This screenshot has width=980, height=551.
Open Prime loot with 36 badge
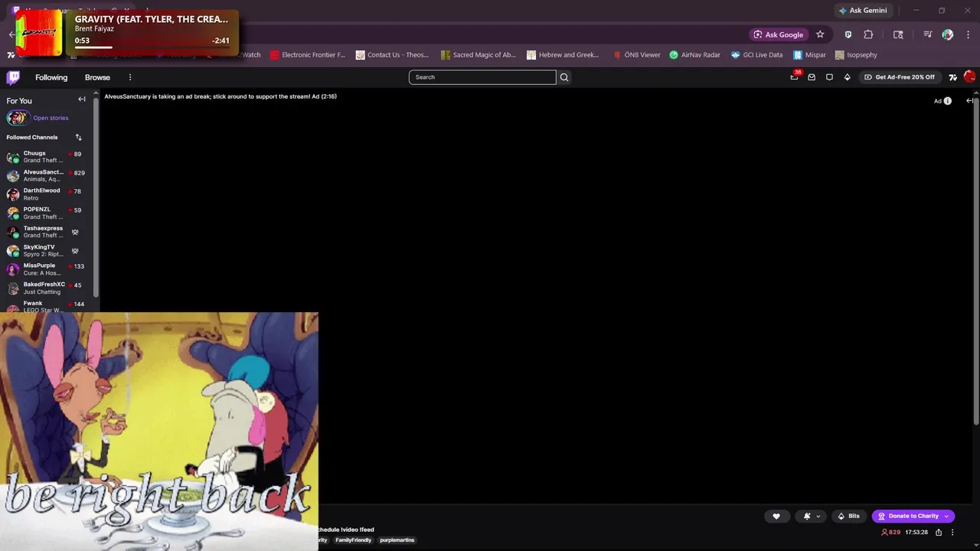pos(795,77)
